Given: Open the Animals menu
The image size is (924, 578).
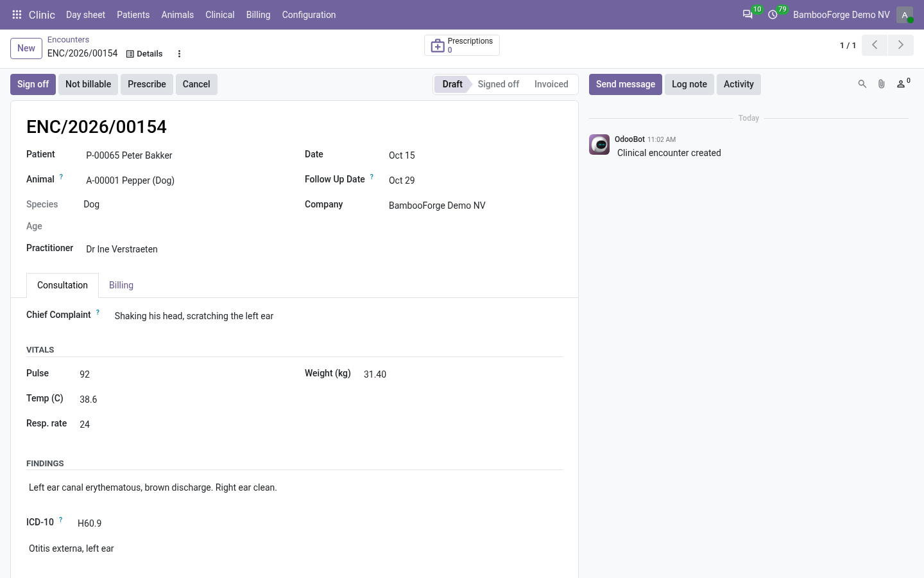Looking at the screenshot, I should point(178,15).
